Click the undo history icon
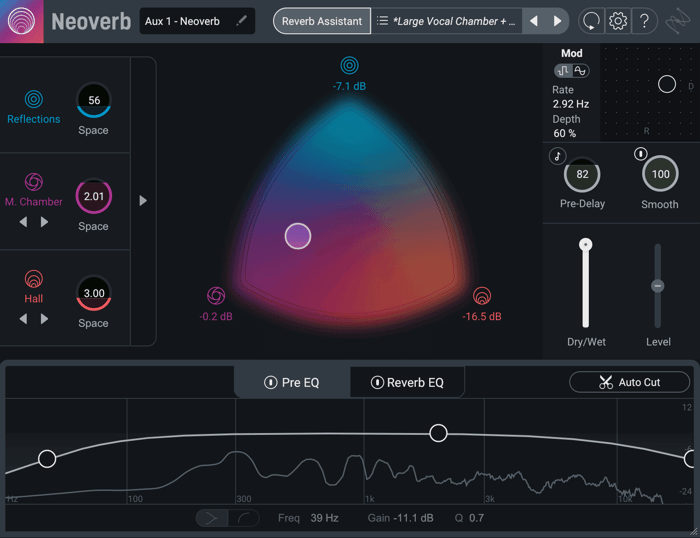Viewport: 700px width, 538px height. [591, 21]
